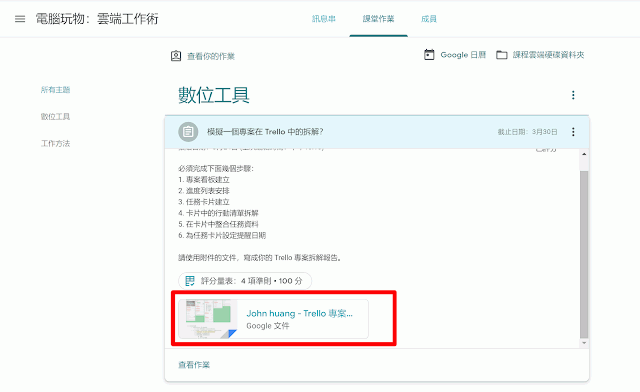Open the 評分量表: 4 項準則 rubric chip
The image size is (640, 392).
(x=245, y=281)
